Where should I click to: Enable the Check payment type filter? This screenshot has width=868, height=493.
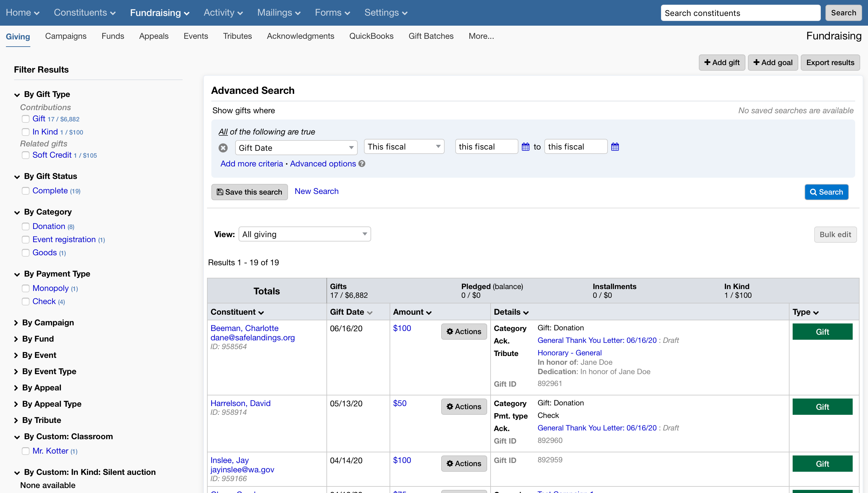click(x=25, y=302)
